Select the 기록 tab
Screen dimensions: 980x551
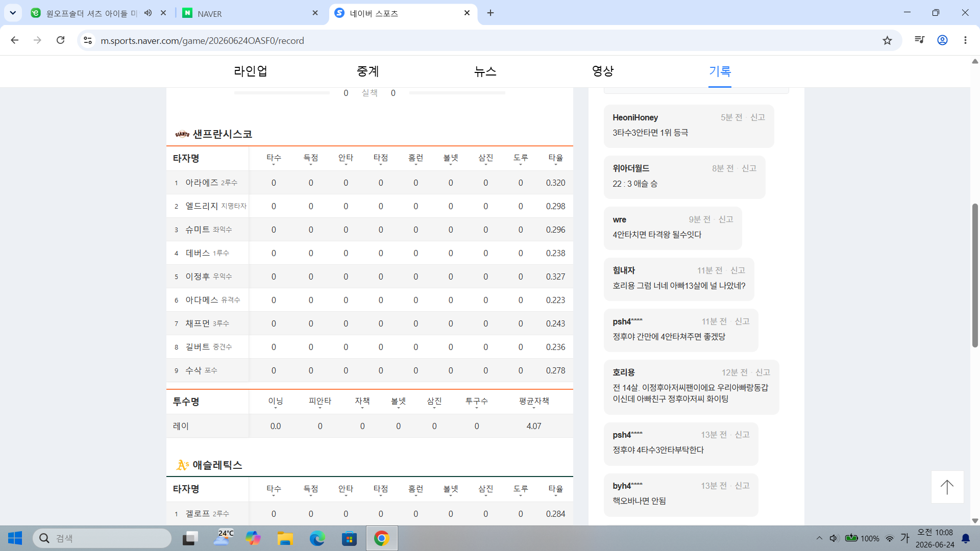click(720, 71)
